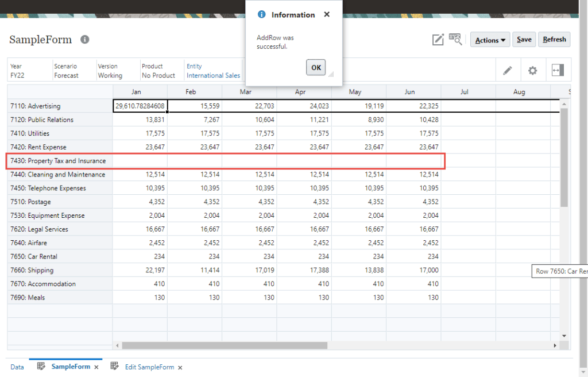
Task: Click the International Sales entity link
Action: [x=213, y=75]
